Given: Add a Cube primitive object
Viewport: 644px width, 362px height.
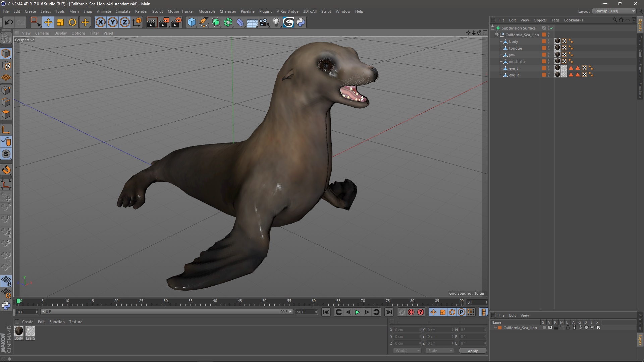Looking at the screenshot, I should click(x=192, y=22).
